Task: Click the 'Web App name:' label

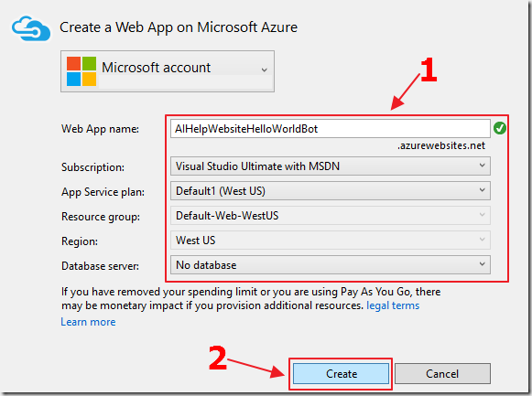Action: point(100,129)
